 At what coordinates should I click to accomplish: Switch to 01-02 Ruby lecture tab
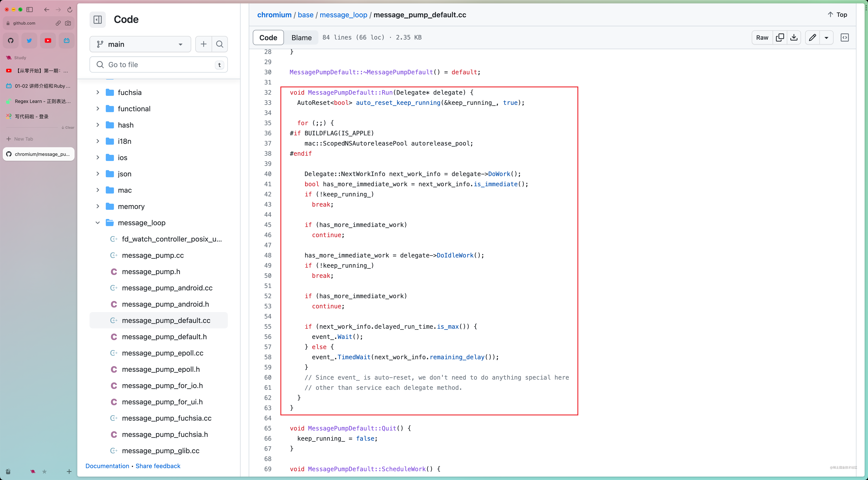[39, 86]
